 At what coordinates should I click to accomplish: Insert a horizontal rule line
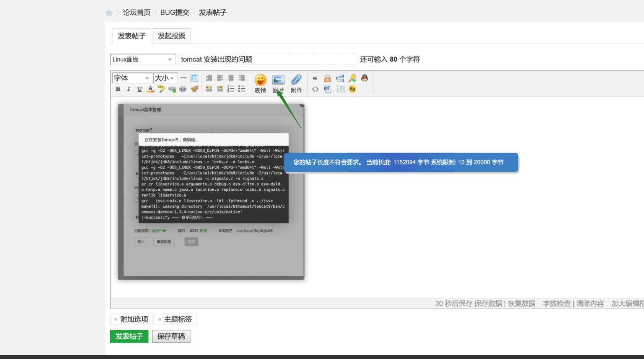(184, 78)
